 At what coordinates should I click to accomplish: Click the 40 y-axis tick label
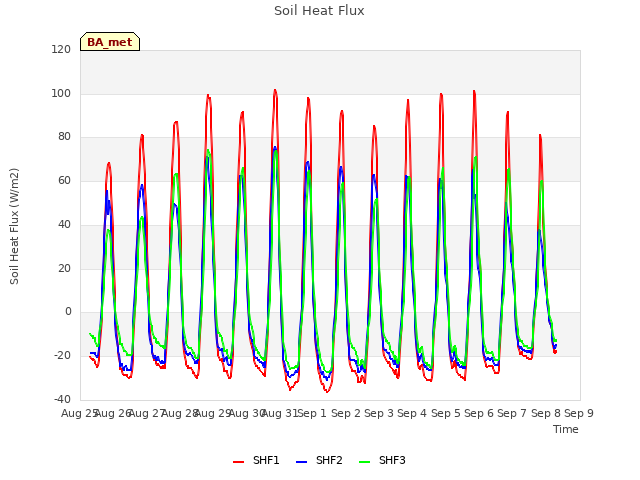click(64, 224)
